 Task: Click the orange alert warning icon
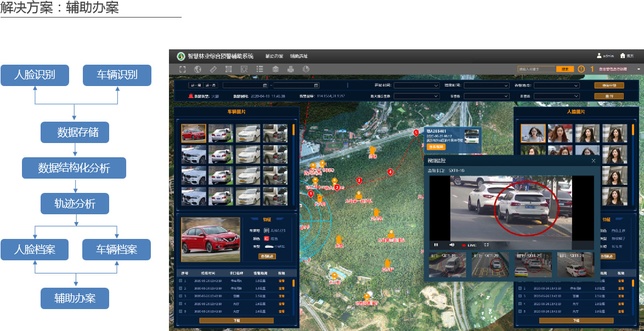(581, 69)
